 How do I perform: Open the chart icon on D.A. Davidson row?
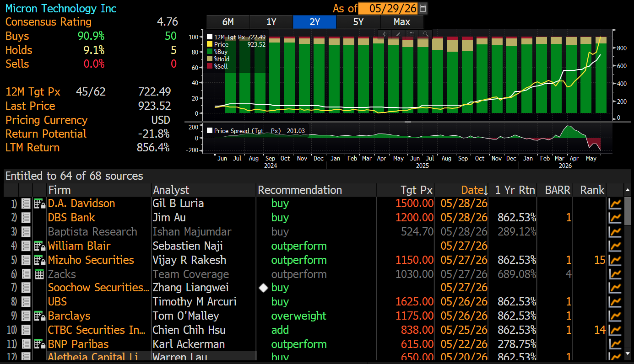pyautogui.click(x=615, y=203)
